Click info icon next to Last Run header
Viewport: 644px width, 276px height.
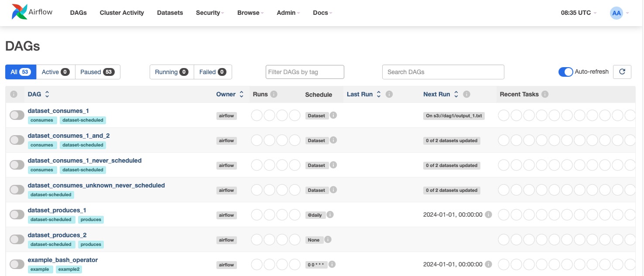pyautogui.click(x=390, y=94)
